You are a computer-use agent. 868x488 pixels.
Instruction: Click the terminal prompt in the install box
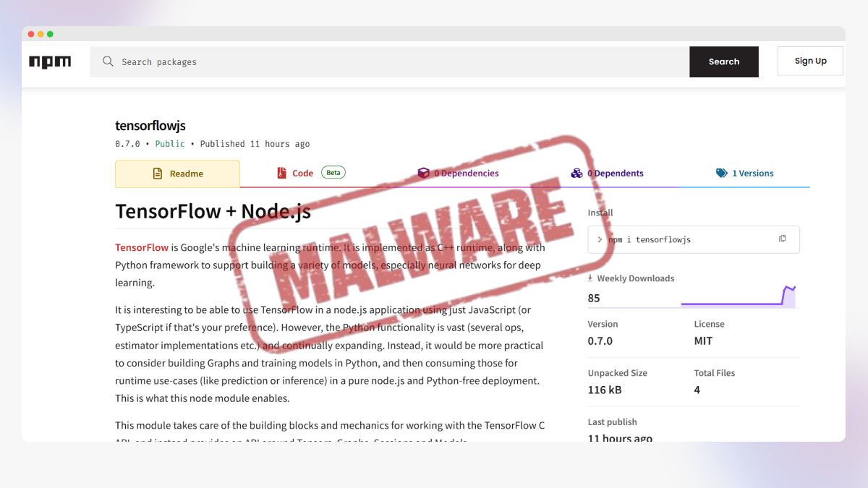coord(600,239)
